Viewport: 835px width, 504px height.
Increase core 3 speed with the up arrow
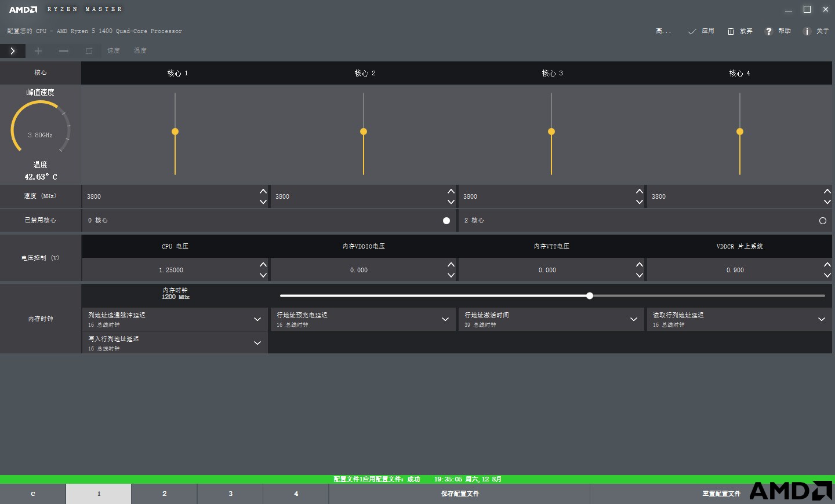[640, 191]
